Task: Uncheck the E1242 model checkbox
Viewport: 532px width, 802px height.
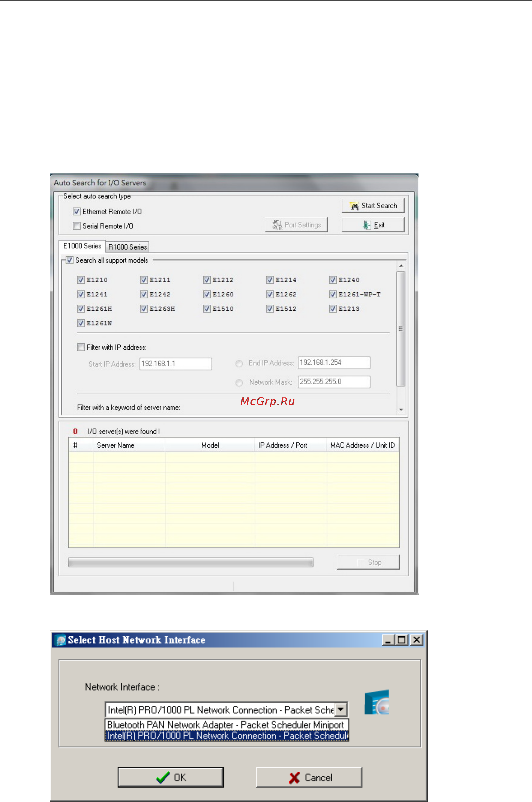Action: [x=144, y=294]
